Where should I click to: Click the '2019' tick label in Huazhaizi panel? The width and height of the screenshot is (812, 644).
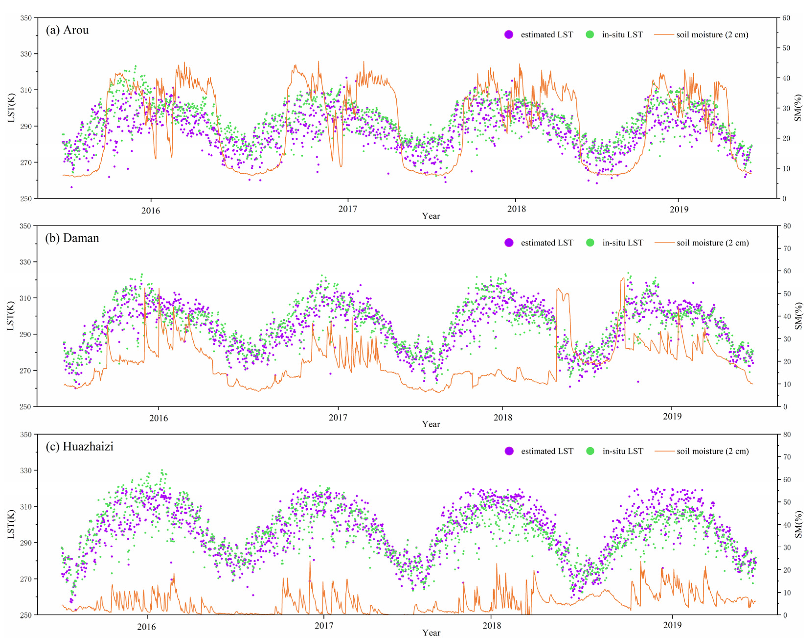coord(672,625)
